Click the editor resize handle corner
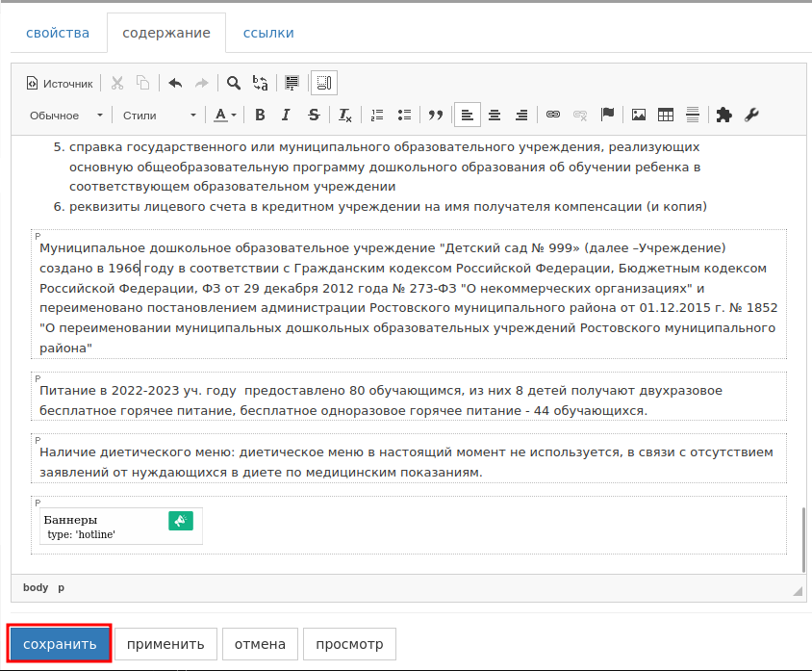 point(798,591)
